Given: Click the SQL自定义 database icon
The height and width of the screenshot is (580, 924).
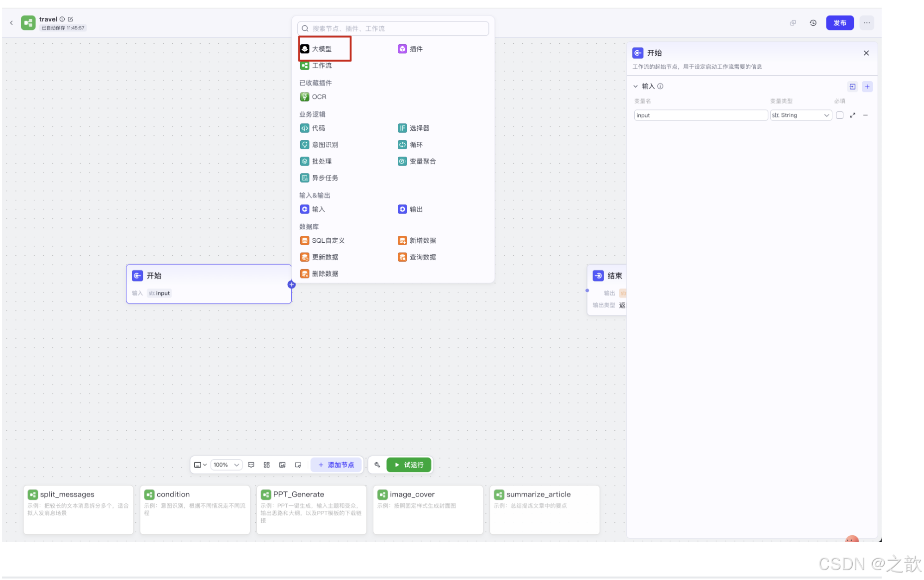Looking at the screenshot, I should (x=305, y=241).
